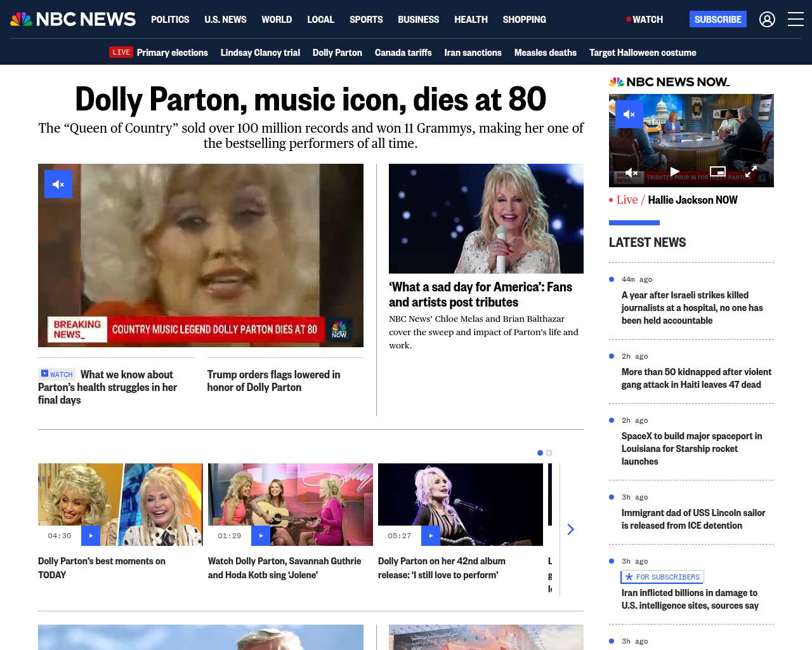Read 'Immigrant dad of USS Lincoln sailor' story
Viewport: 812px width, 650px height.
coord(693,519)
